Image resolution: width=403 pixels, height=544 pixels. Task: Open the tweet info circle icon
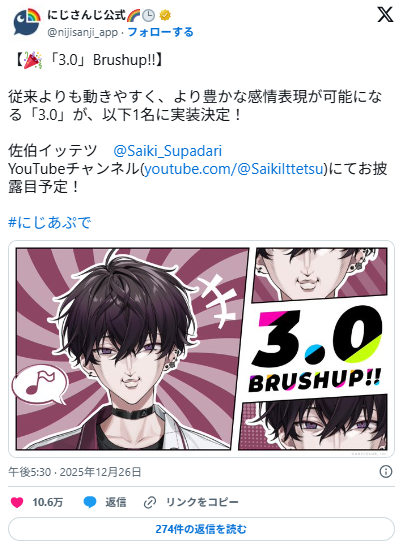click(386, 472)
